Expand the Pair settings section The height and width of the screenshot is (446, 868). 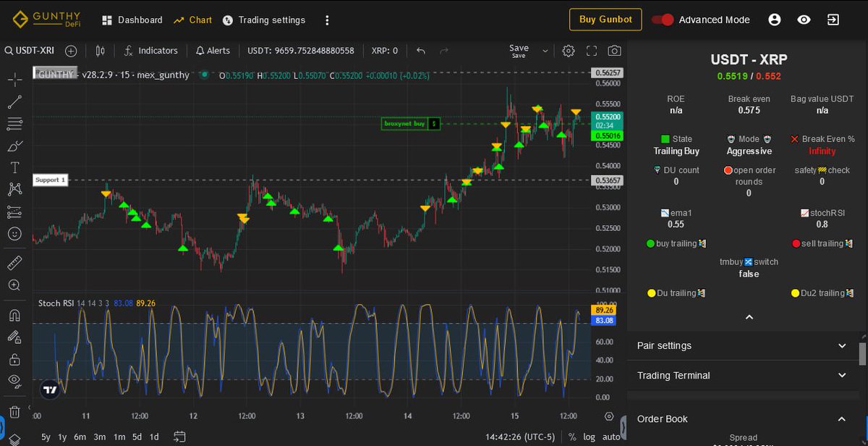coord(841,346)
